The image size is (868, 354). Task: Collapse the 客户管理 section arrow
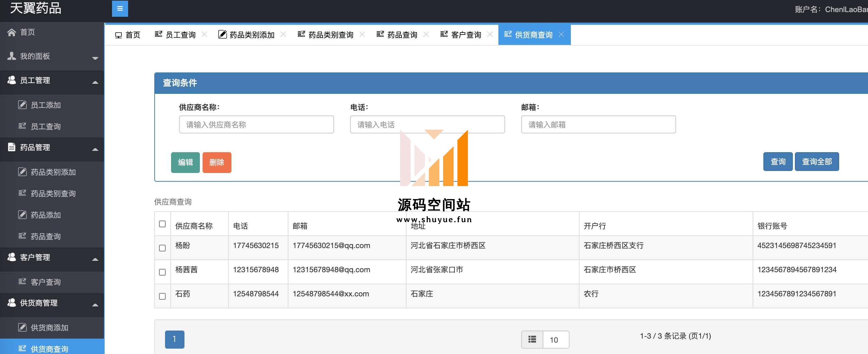pyautogui.click(x=95, y=259)
